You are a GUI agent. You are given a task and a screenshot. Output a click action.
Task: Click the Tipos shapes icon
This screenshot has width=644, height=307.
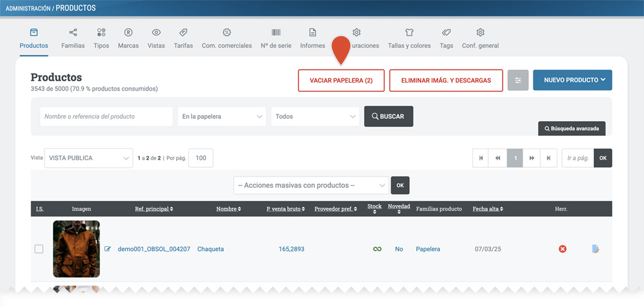(101, 32)
